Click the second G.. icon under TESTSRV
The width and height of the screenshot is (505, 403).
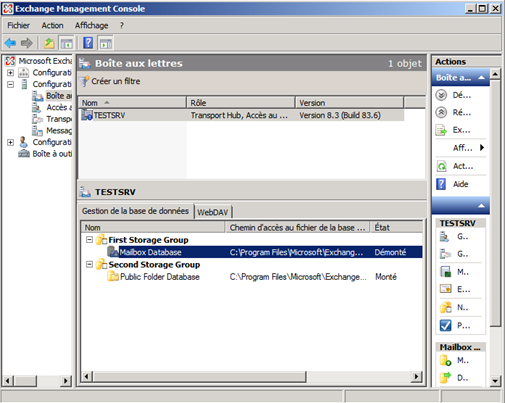[445, 254]
